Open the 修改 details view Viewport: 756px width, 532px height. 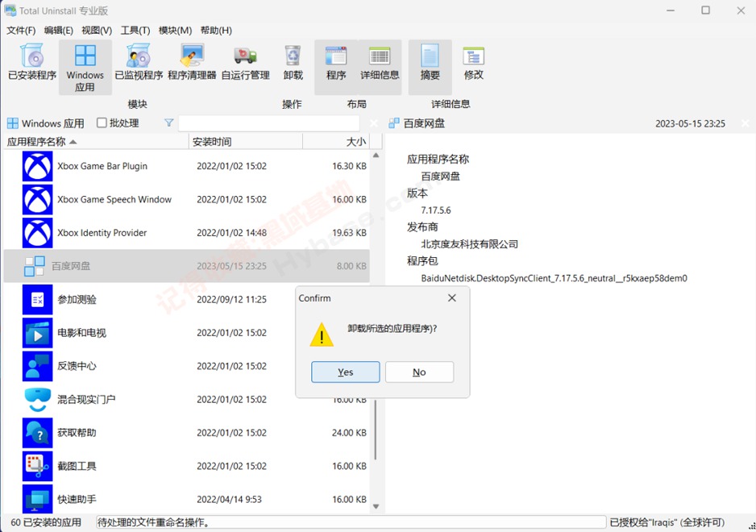pos(473,62)
